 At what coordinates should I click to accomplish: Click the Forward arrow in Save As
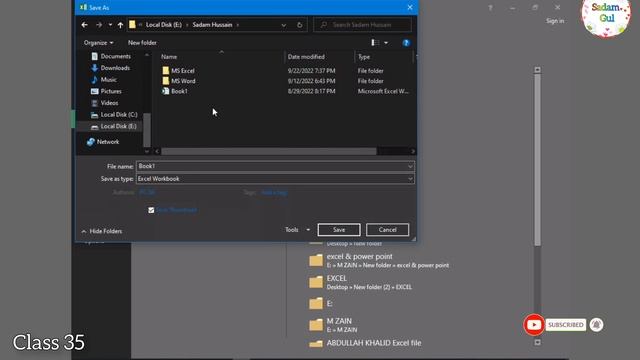click(99, 25)
